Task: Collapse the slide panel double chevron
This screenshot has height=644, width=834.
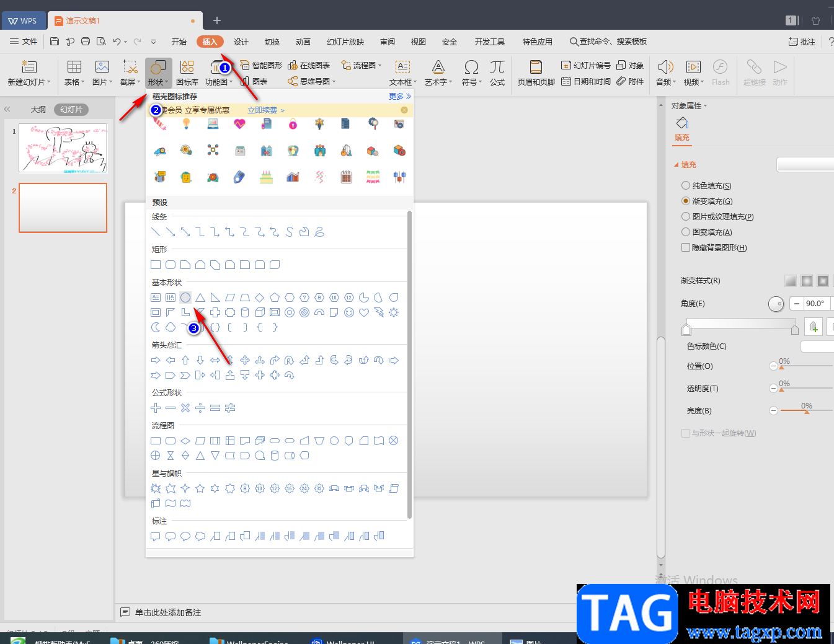Action: coord(7,109)
